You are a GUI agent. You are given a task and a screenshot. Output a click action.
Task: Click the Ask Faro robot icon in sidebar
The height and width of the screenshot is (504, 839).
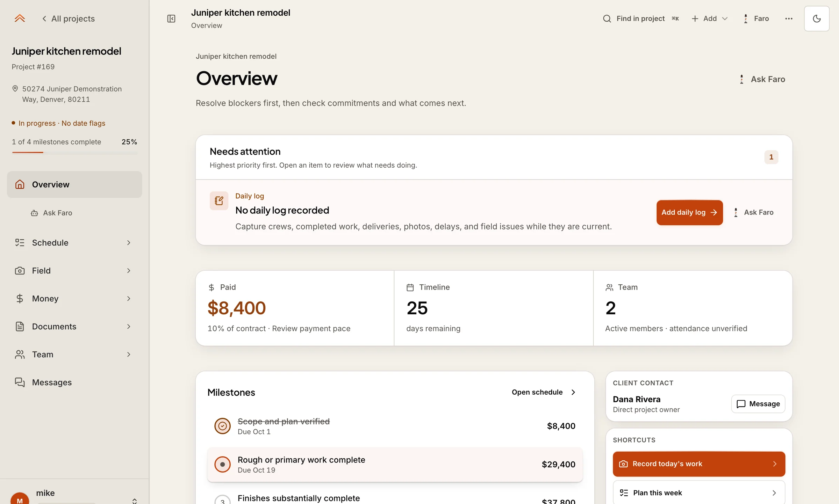(x=34, y=213)
